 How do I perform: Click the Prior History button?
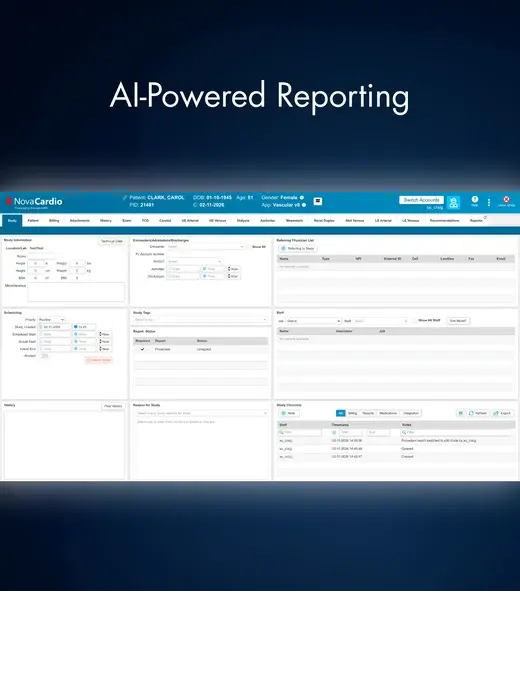[x=113, y=406]
